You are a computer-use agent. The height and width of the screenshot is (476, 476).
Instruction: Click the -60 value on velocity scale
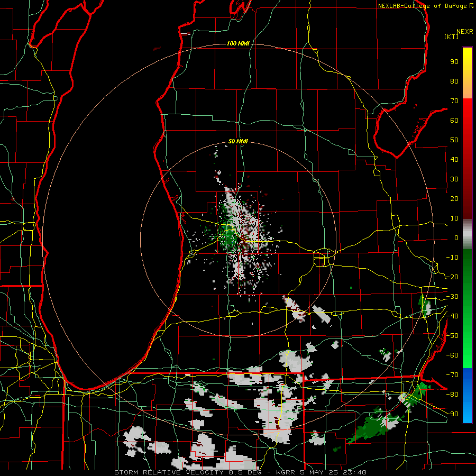(452, 355)
